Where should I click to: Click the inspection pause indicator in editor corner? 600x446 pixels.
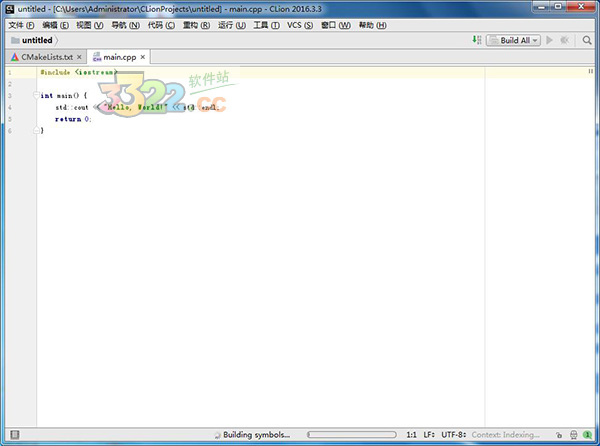590,71
